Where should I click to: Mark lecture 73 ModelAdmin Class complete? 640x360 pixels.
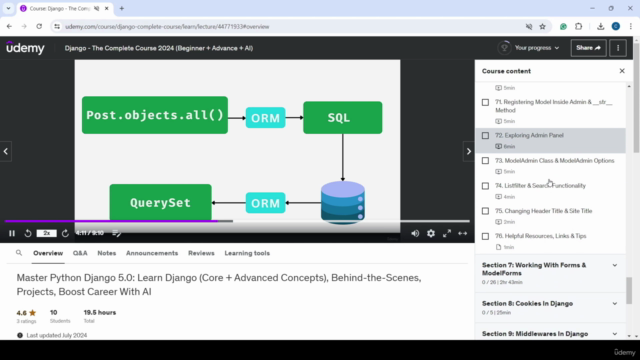[485, 161]
